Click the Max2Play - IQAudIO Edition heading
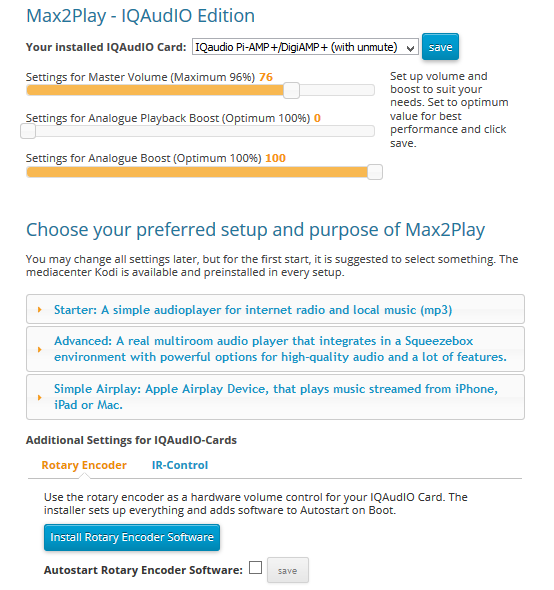The width and height of the screenshot is (554, 590). coord(140,16)
